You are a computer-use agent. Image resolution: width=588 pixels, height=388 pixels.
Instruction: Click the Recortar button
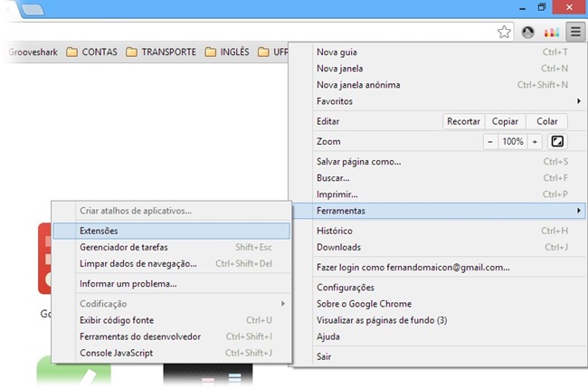point(463,121)
